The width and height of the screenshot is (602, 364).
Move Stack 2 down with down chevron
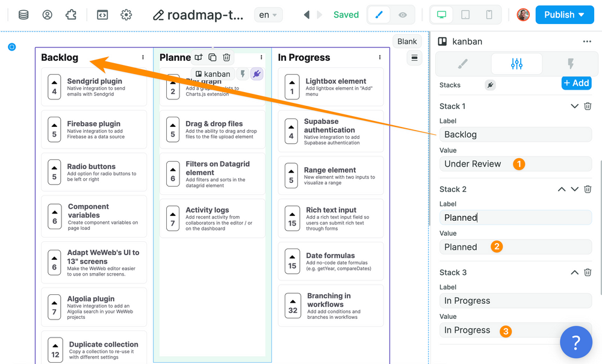point(574,189)
